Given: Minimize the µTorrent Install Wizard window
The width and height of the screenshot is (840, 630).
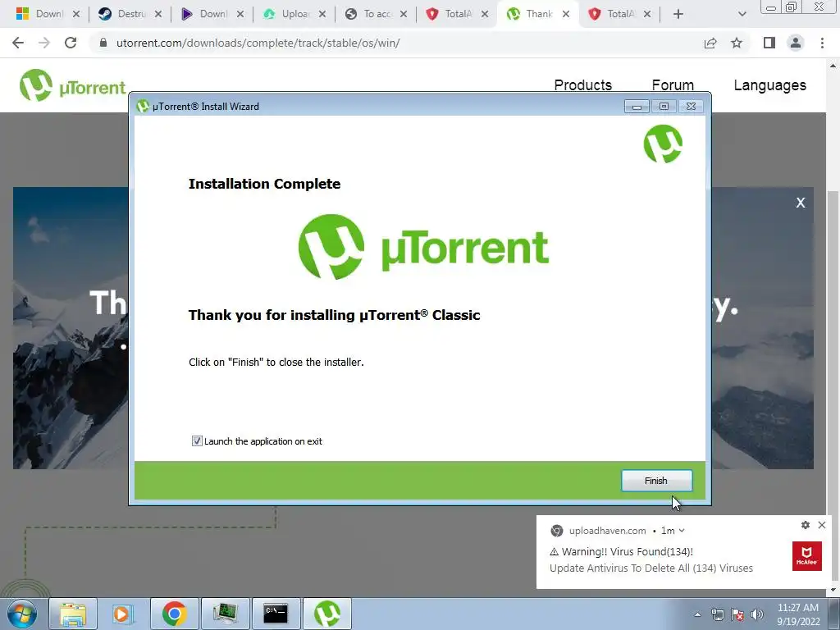Looking at the screenshot, I should point(637,106).
